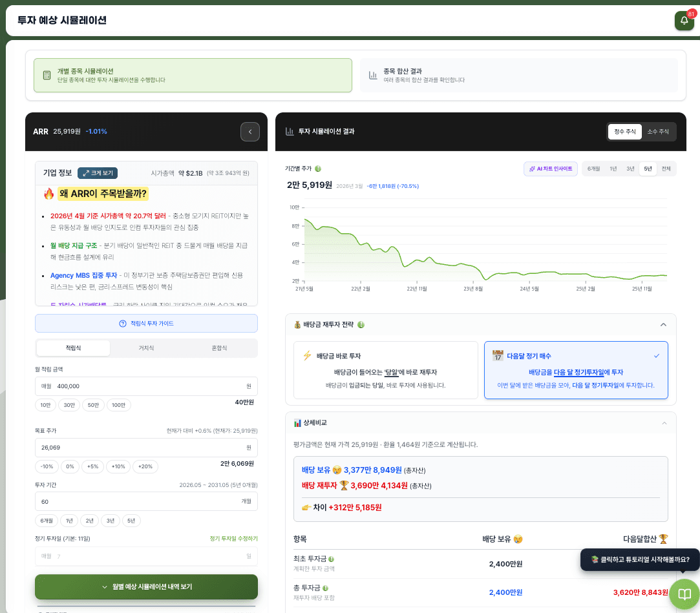Select the 2년 investment period preset
Screen dimensions: 700x613
pos(90,521)
